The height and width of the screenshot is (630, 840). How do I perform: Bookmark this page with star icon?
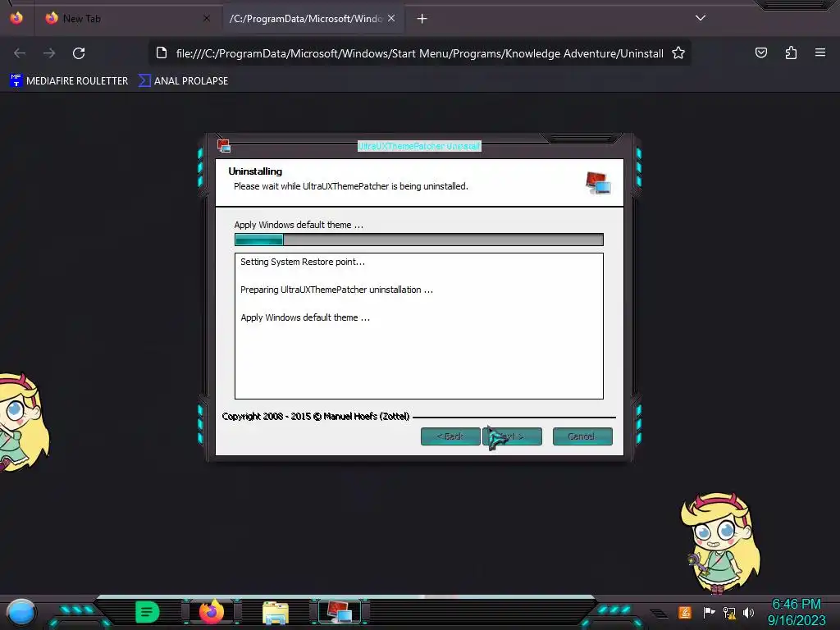coord(678,53)
